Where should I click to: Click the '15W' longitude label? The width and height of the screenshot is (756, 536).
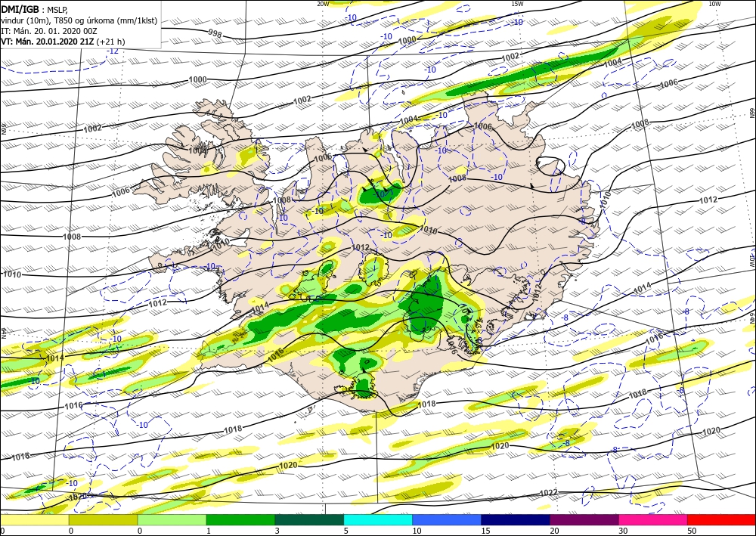pos(517,4)
